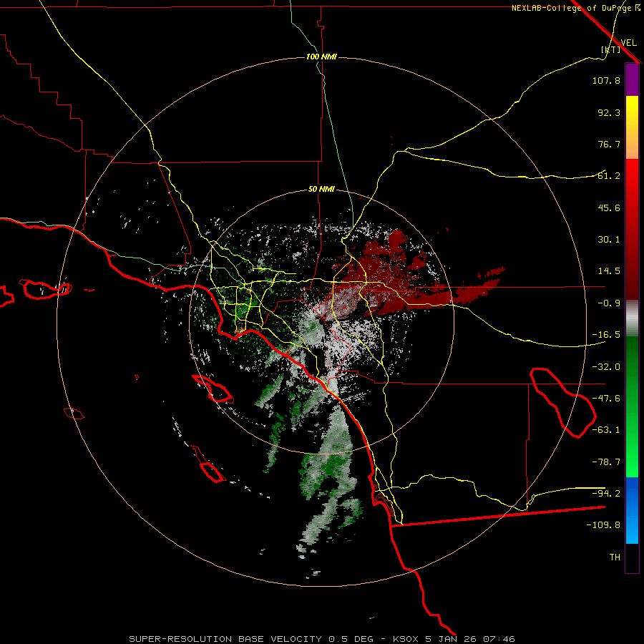Click the gray near-zero segment of the color bar
644x644 pixels.
632,318
